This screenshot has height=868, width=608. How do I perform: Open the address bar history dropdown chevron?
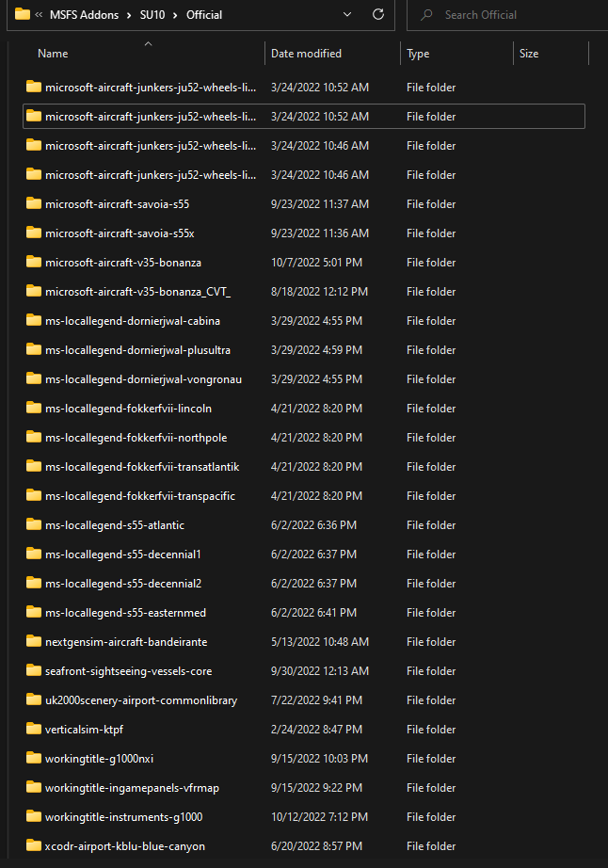[x=347, y=15]
